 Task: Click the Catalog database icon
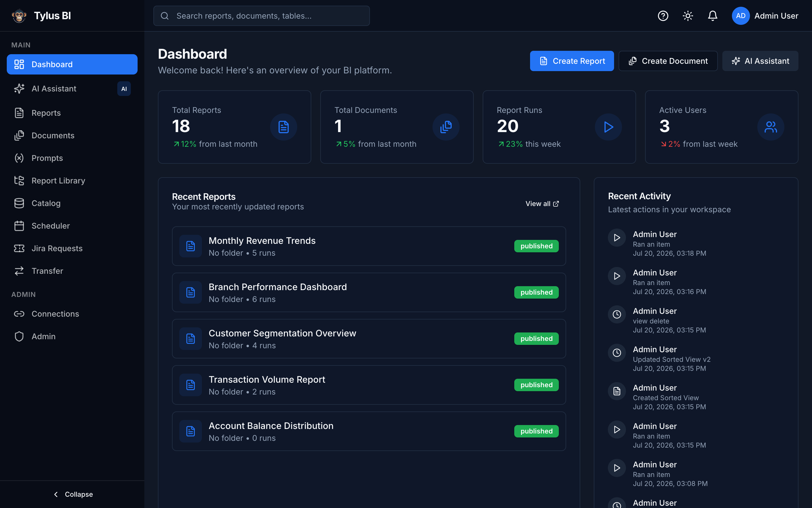click(x=19, y=203)
